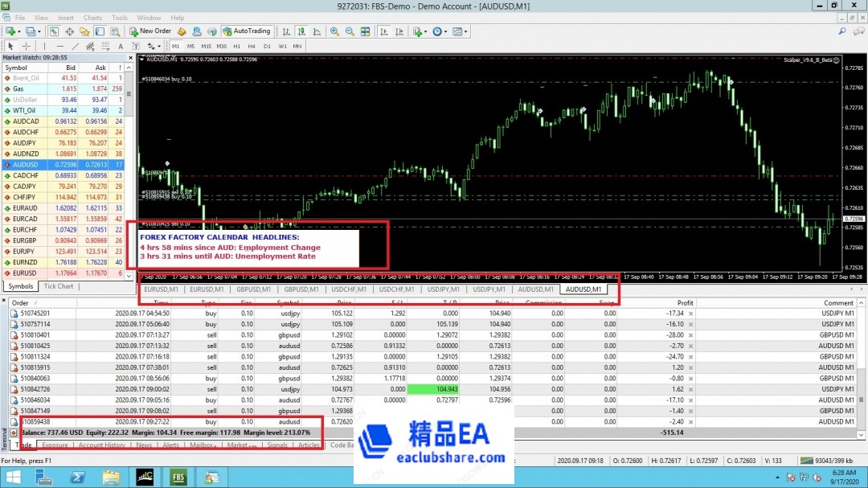Select the Horizontal Line tool
Image resolution: width=868 pixels, height=488 pixels.
(x=59, y=47)
